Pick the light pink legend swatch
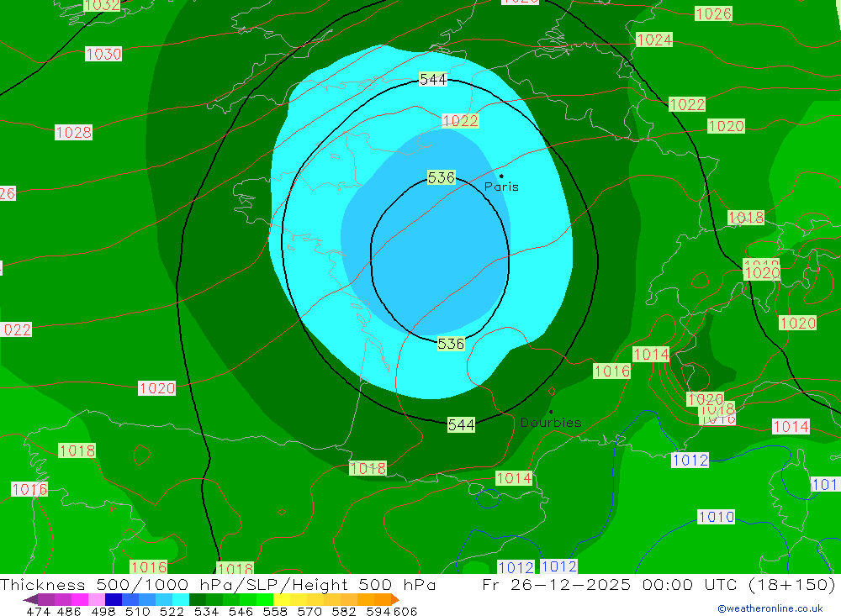The image size is (841, 616). pyautogui.click(x=97, y=599)
